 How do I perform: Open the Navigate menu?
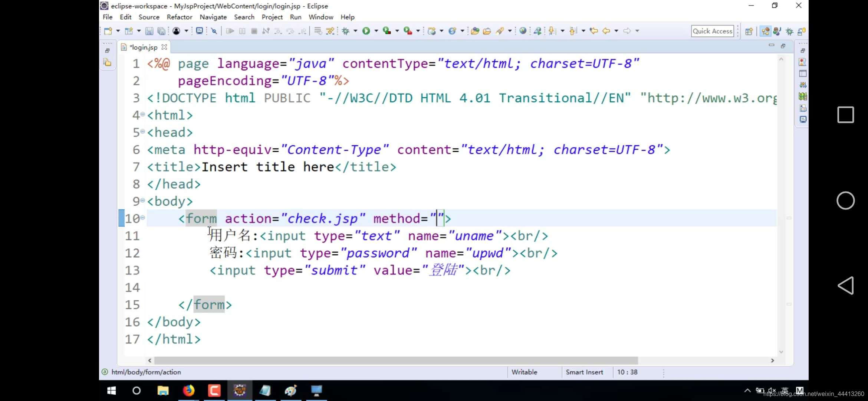point(213,17)
